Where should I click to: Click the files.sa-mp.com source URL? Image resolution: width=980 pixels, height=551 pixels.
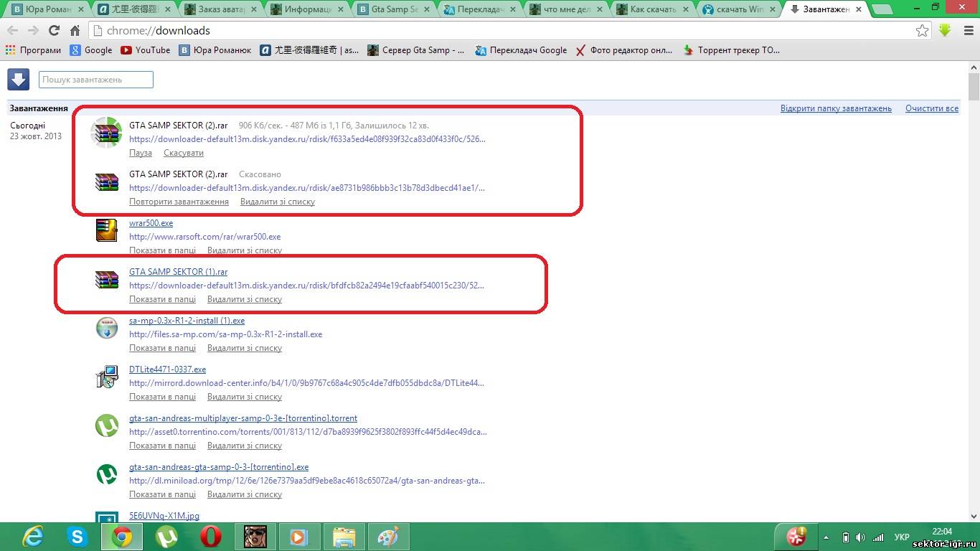click(225, 334)
